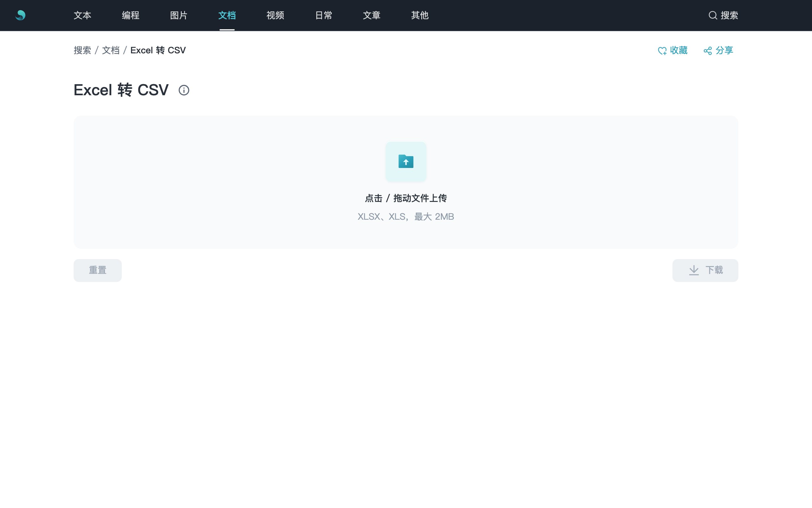
Task: Click 点击 / 拖动文件上传 text
Action: 406,198
